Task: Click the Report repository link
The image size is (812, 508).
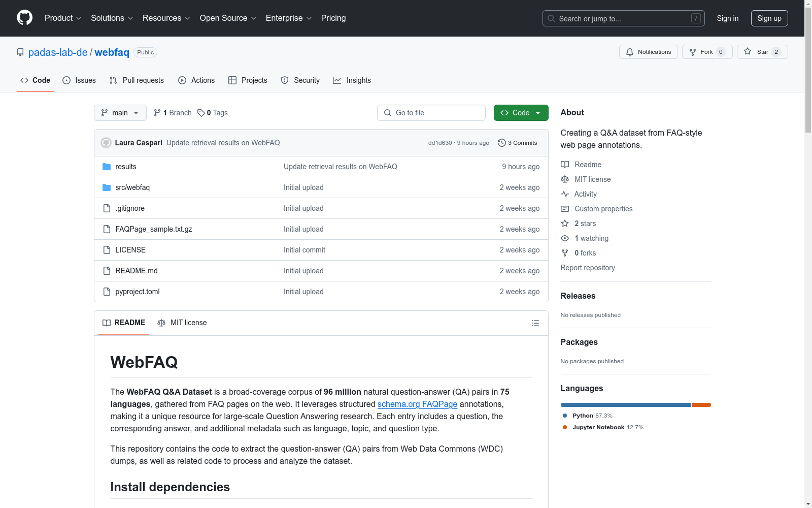Action: (588, 268)
